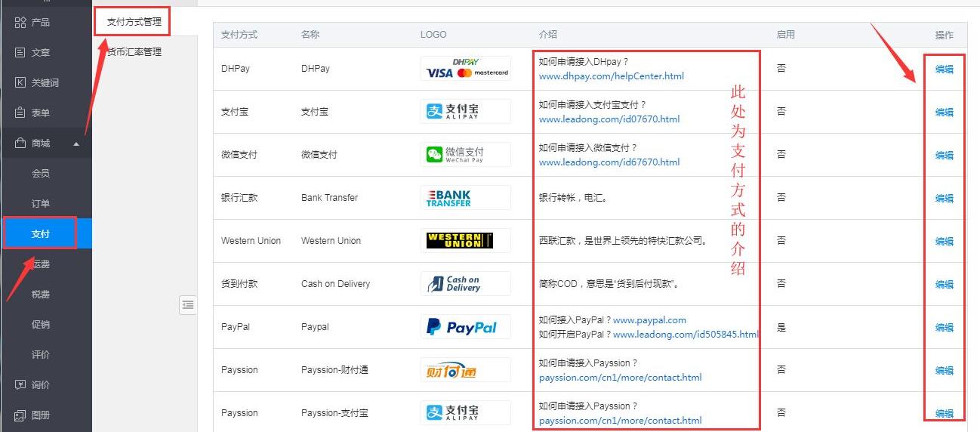This screenshot has height=432, width=980.
Task: Go to 促销 (Promotions) submenu item
Action: (41, 325)
